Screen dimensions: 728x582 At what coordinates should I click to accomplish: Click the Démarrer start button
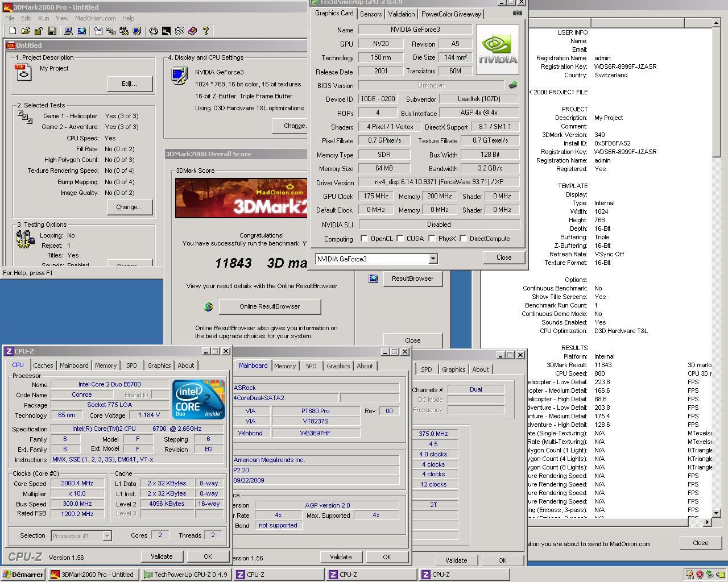[23, 575]
